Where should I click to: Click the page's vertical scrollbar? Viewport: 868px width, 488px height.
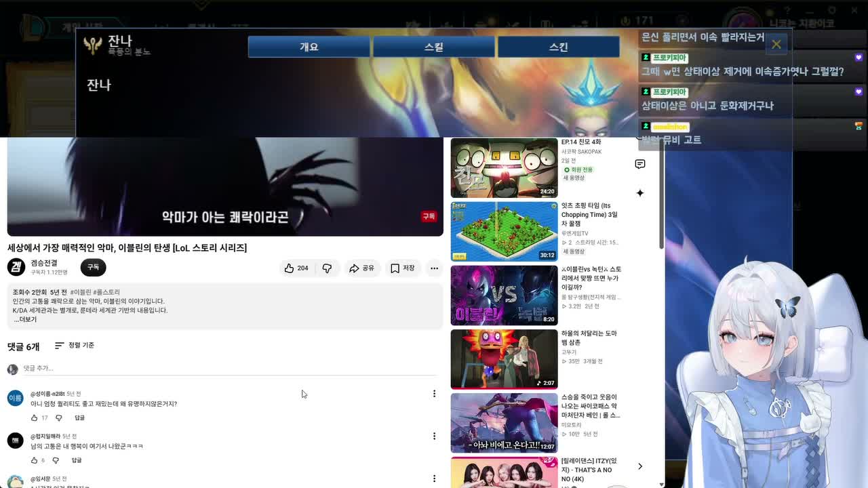coord(662,193)
